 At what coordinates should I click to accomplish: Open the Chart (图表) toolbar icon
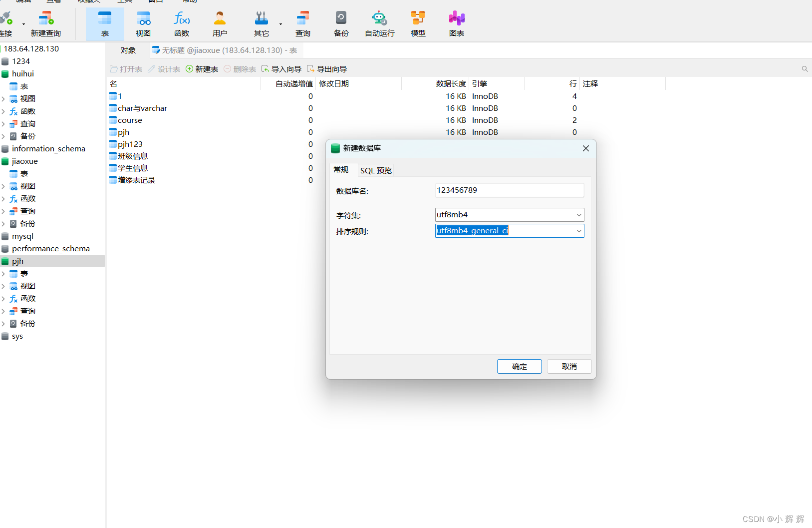point(457,23)
